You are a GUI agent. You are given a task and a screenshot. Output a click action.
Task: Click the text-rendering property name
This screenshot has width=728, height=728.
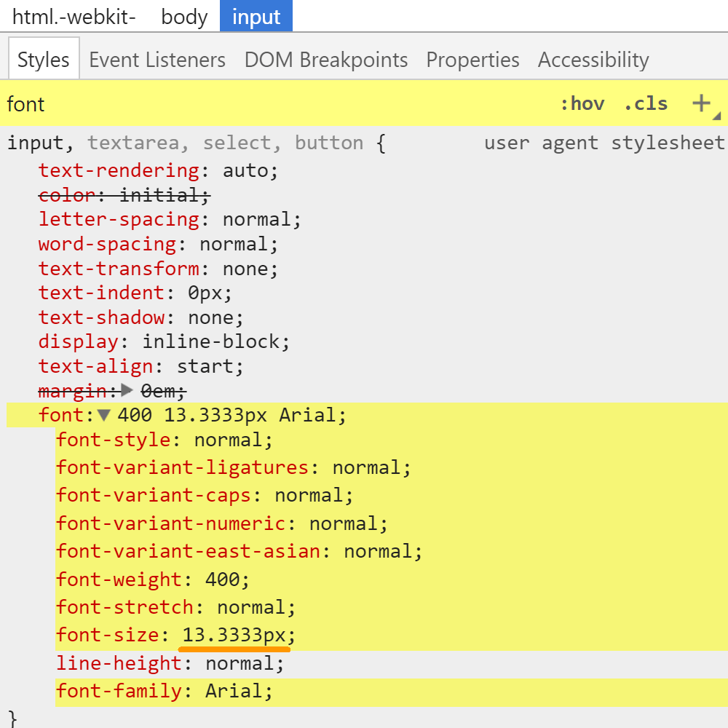119,170
